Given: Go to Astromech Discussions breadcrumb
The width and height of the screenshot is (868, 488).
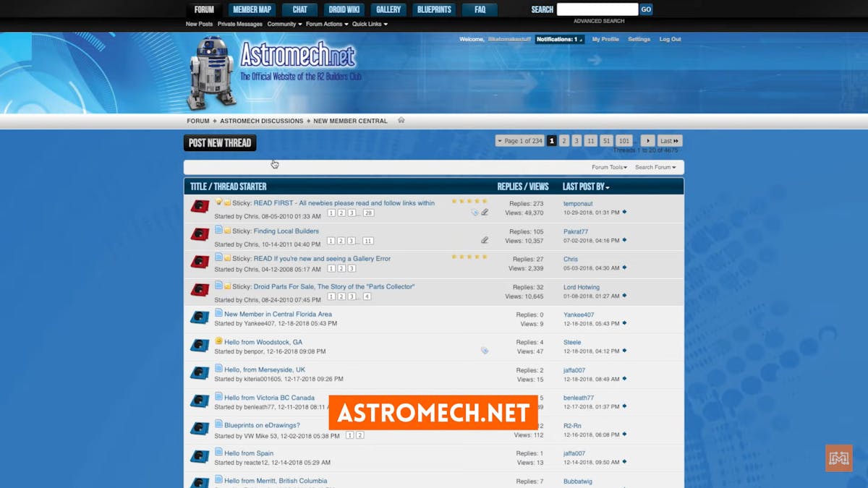Looking at the screenshot, I should click(x=262, y=121).
